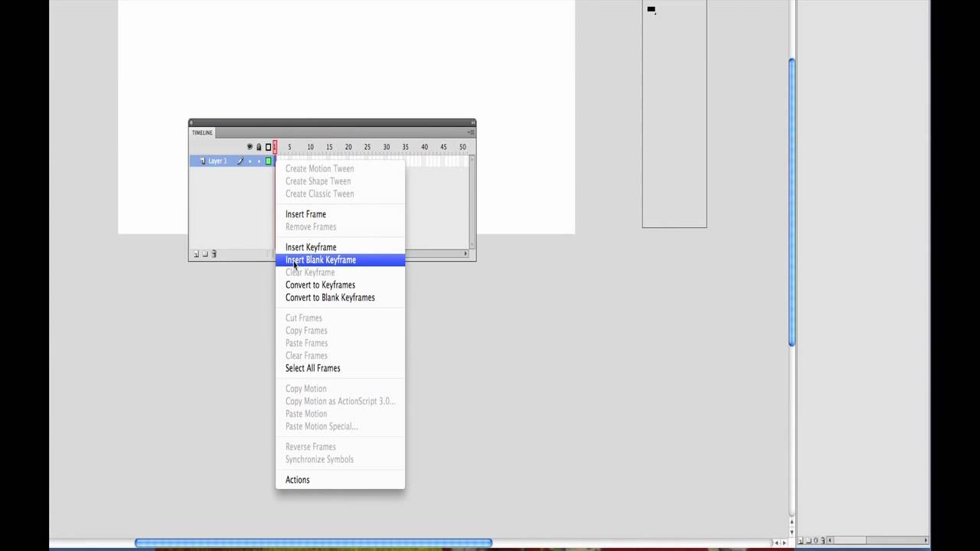Click the New Folder icon in timeline
Screen dimensions: 980x551
pyautogui.click(x=204, y=254)
